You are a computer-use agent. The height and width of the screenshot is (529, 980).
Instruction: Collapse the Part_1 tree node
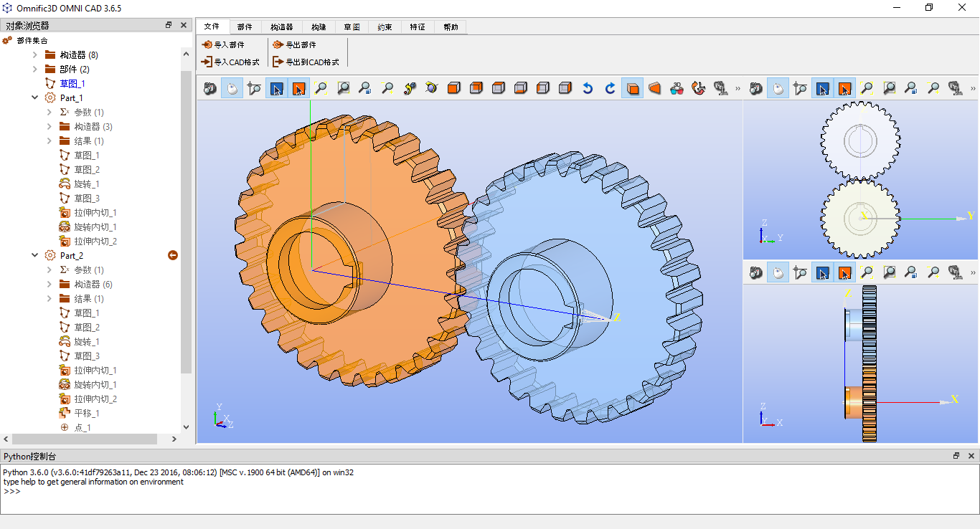point(34,97)
